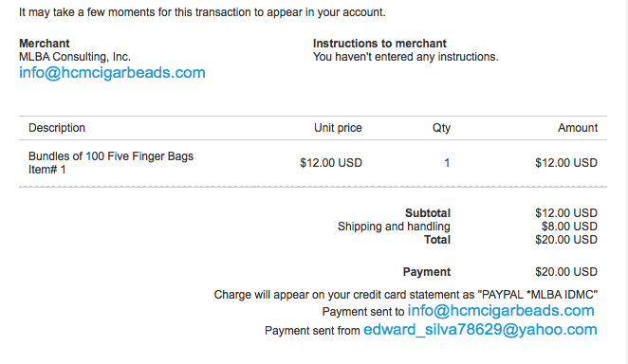Click the quantity value 1 in the row
This screenshot has height=364, width=628.
(447, 163)
